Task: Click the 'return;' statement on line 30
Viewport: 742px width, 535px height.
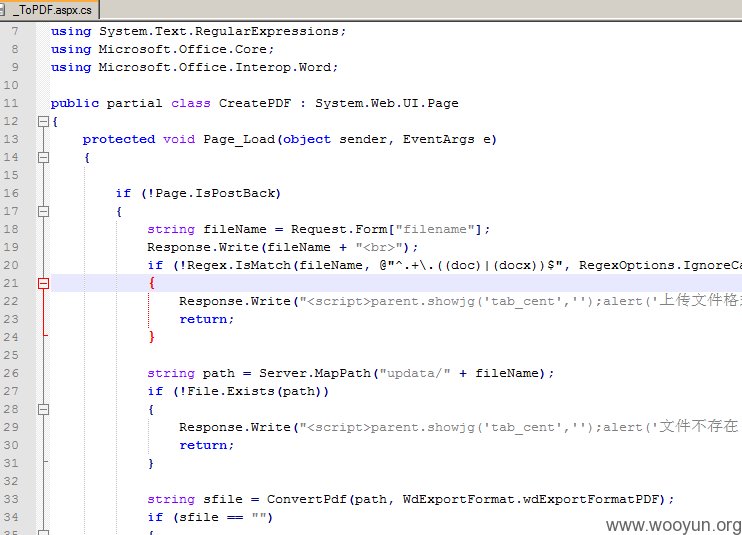Action: coord(207,445)
